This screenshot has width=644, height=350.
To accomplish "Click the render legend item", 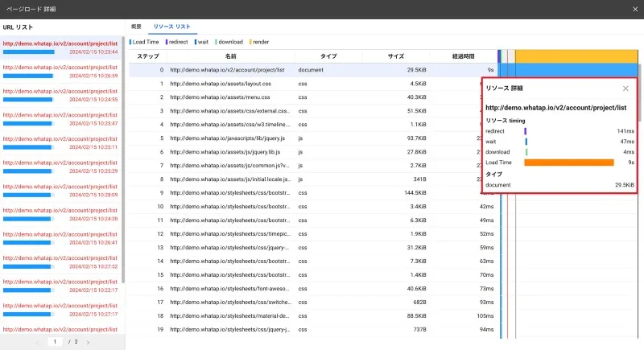I will click(259, 42).
